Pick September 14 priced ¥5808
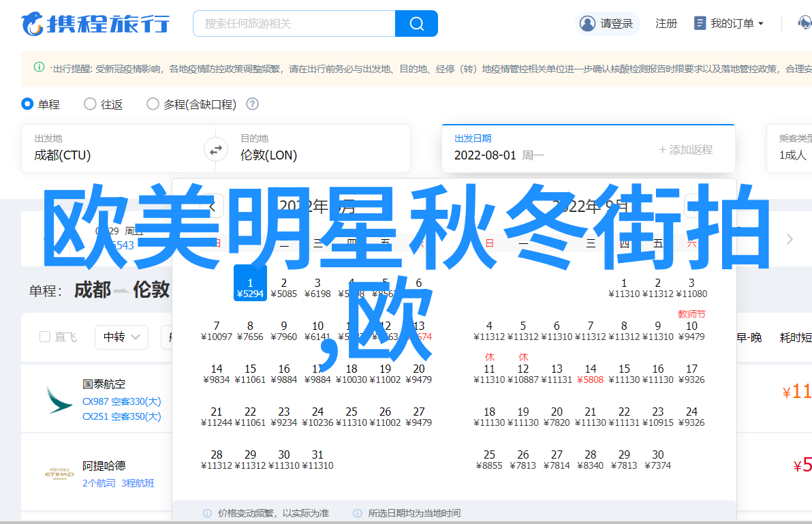 click(x=590, y=374)
